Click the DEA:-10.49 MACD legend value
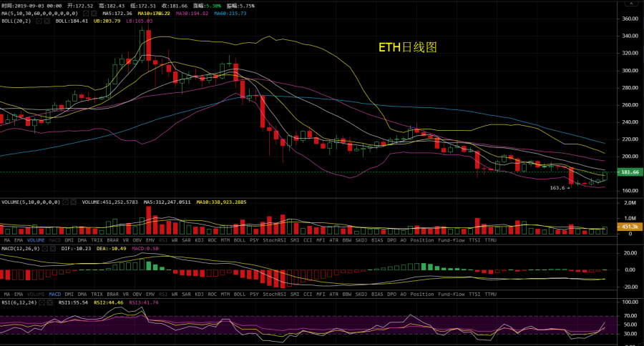The width and height of the screenshot is (644, 346). pyautogui.click(x=111, y=249)
